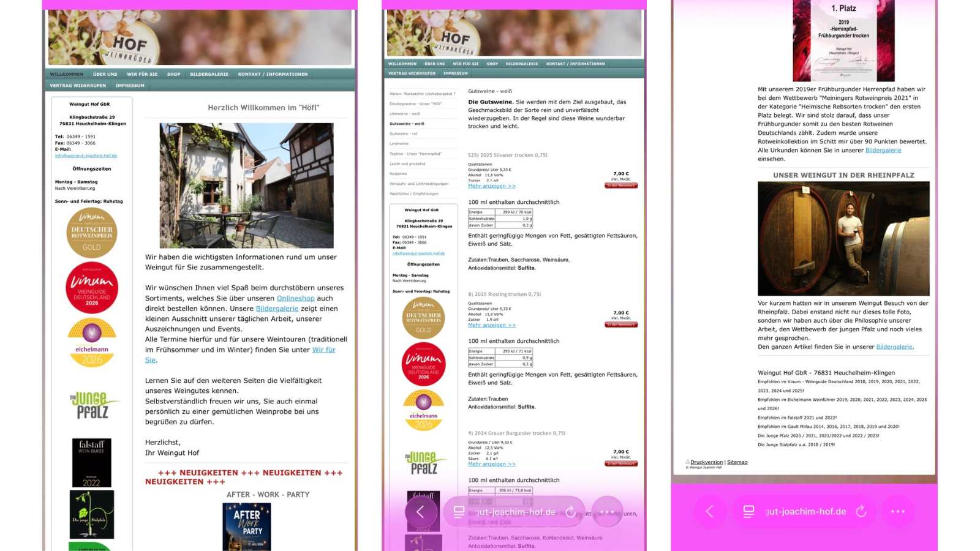Open SHOP in the left screenshot menu

coord(174,74)
